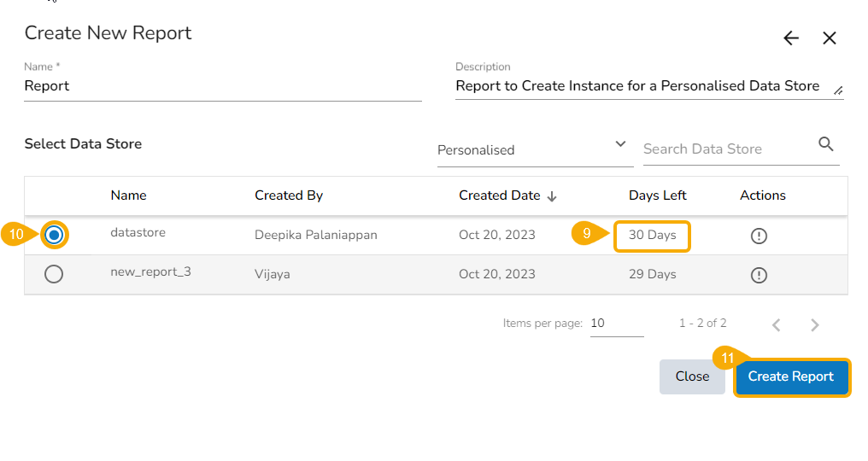Click into the Description text area
868x461 pixels.
click(x=641, y=86)
